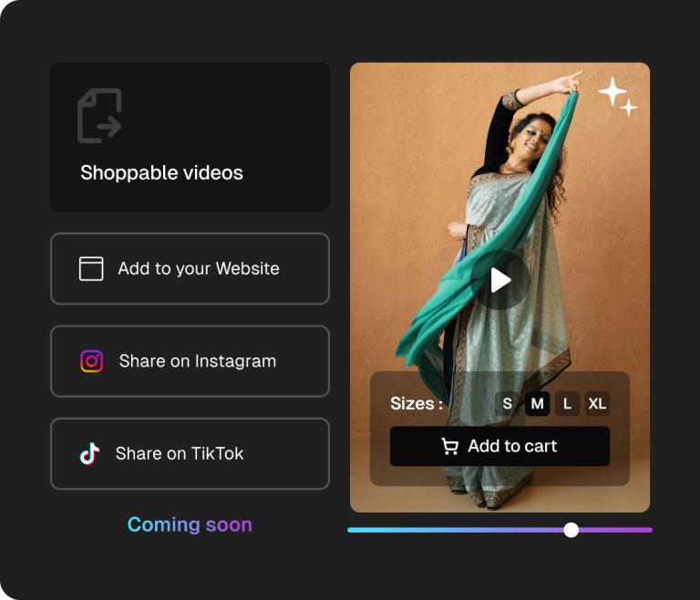Select size M
700x600 pixels.
pos(537,404)
